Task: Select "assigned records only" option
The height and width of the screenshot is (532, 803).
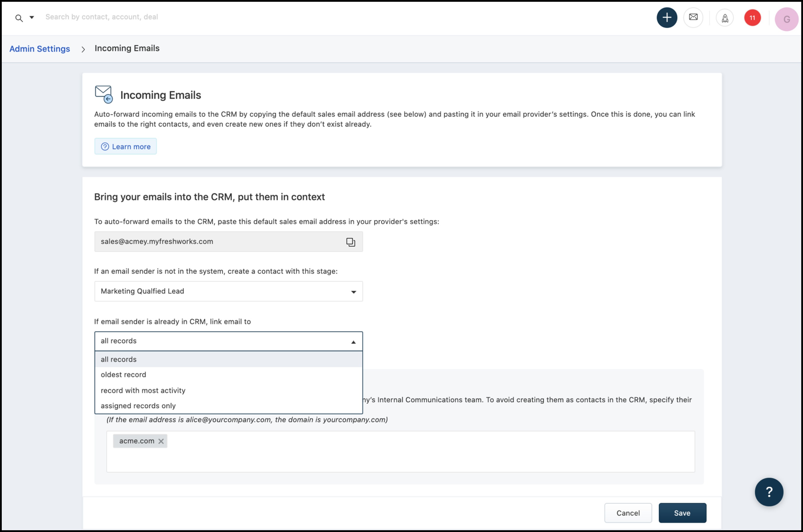Action: pyautogui.click(x=138, y=406)
